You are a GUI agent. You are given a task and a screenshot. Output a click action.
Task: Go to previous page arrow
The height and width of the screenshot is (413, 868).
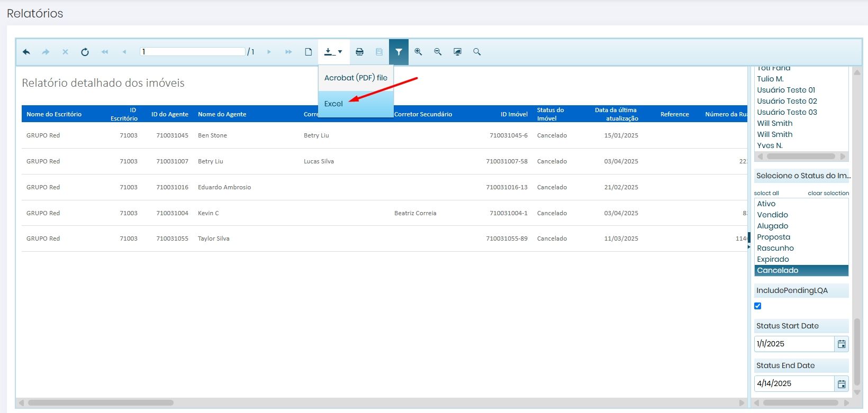pyautogui.click(x=124, y=52)
